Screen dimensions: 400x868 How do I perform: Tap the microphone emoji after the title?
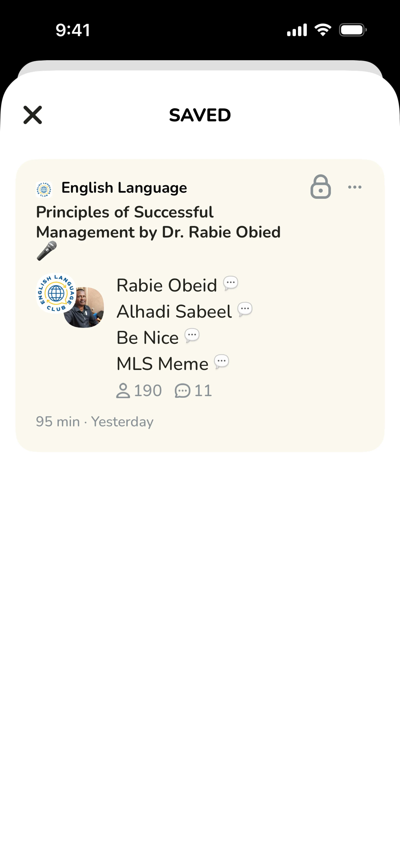[x=47, y=251]
